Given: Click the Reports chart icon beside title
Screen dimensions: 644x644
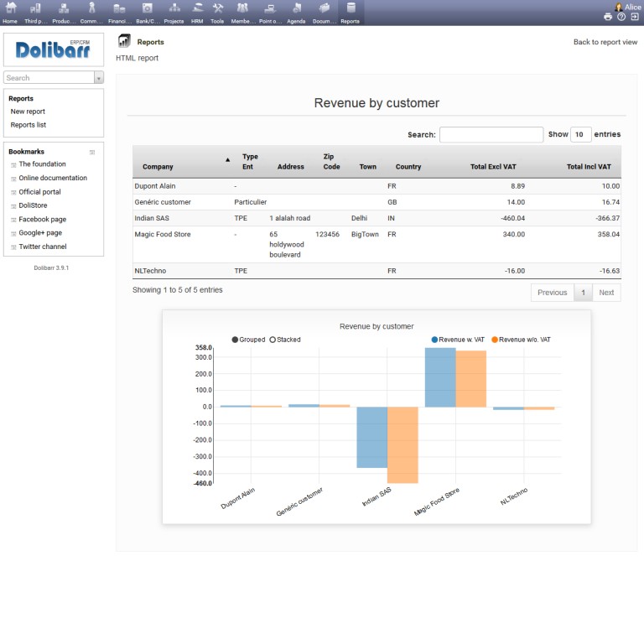Looking at the screenshot, I should pos(124,40).
